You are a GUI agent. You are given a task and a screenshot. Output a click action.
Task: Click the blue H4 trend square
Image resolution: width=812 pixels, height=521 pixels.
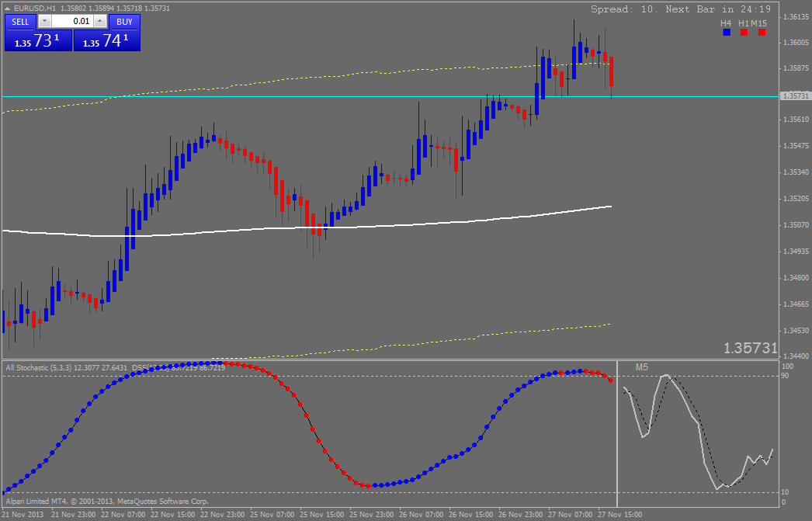click(727, 32)
